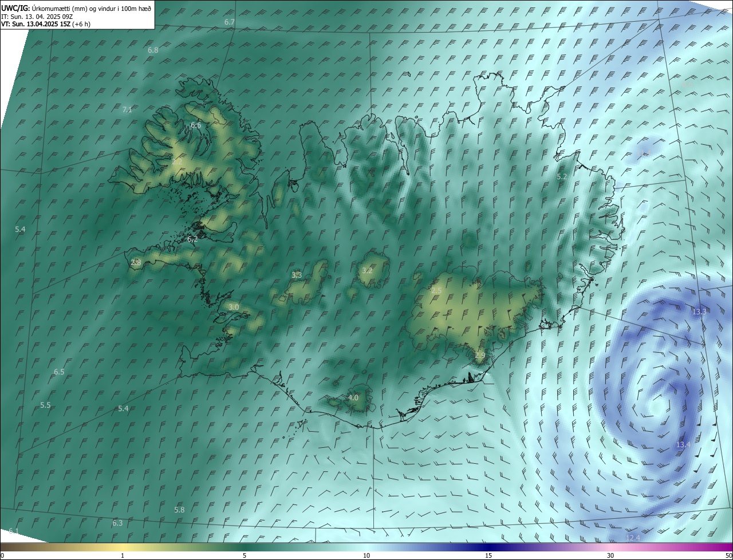Click the 6.8 value label on the map
733x560 pixels.
pyautogui.click(x=153, y=50)
